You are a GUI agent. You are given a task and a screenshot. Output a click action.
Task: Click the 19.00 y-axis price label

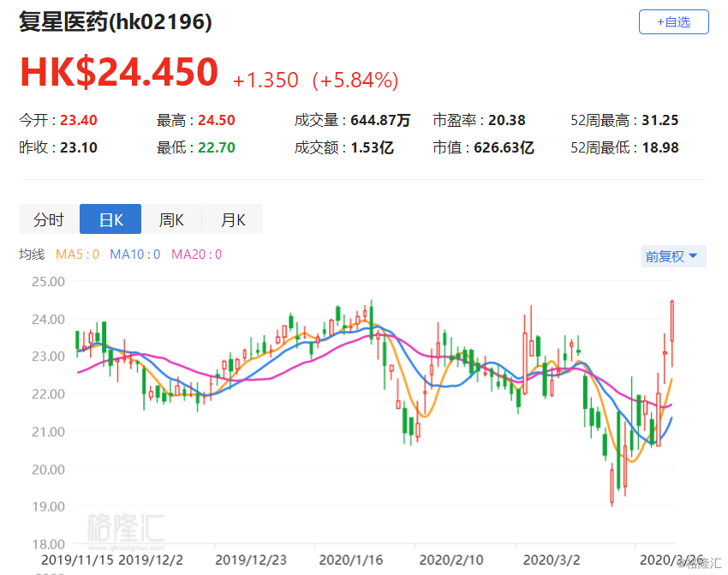[x=48, y=506]
